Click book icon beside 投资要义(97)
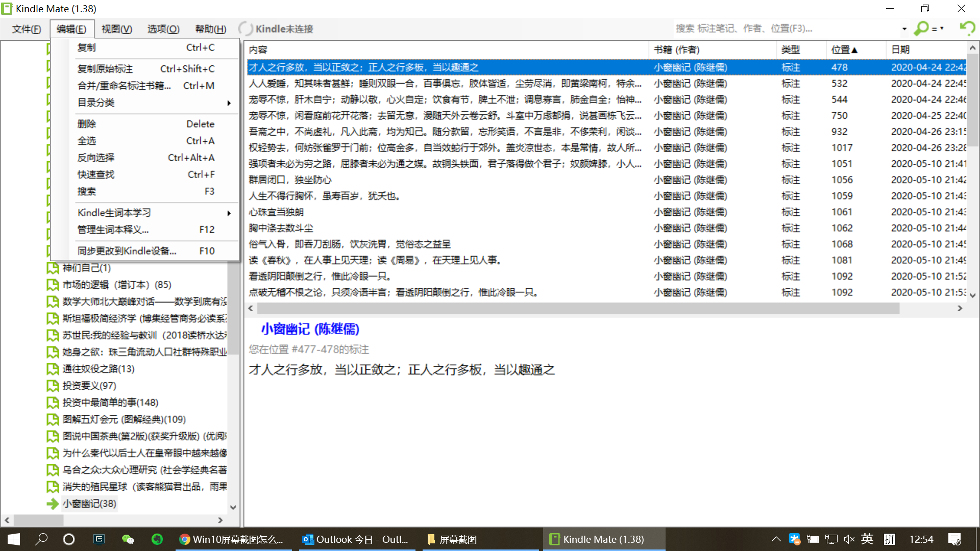This screenshot has height=551, width=980. pos(53,386)
